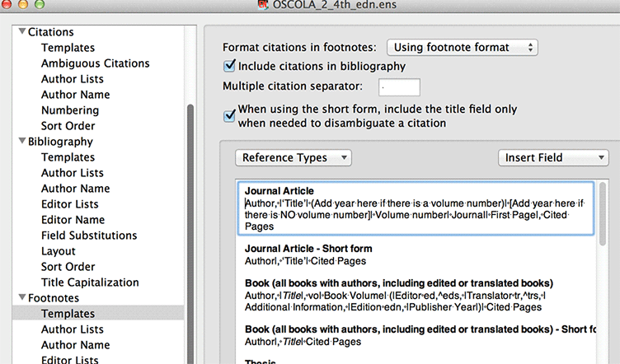Collapse the Citations section triangle

[x=21, y=32]
